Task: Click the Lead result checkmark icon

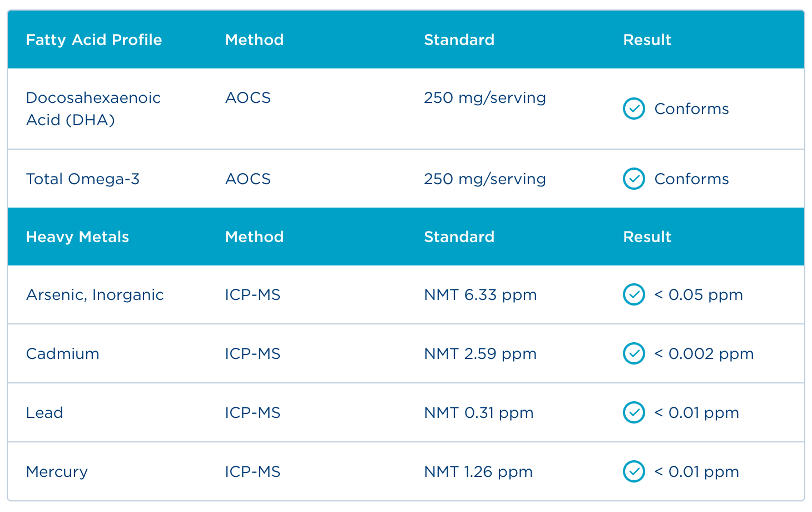Action: click(x=633, y=412)
